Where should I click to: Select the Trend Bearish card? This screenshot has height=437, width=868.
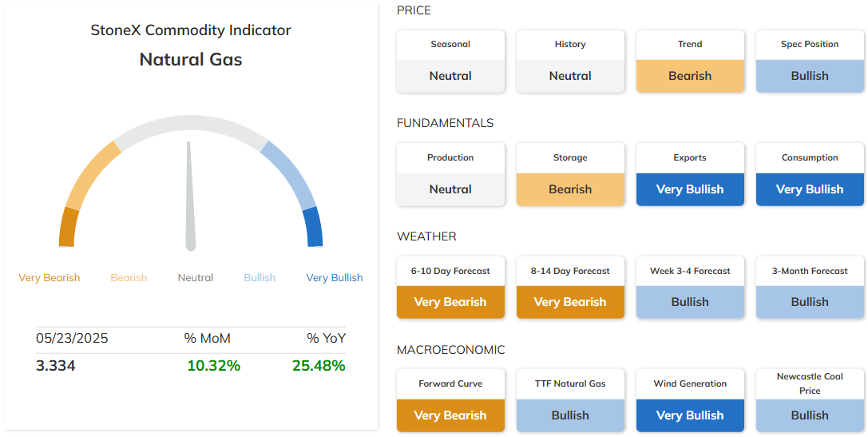pyautogui.click(x=690, y=61)
